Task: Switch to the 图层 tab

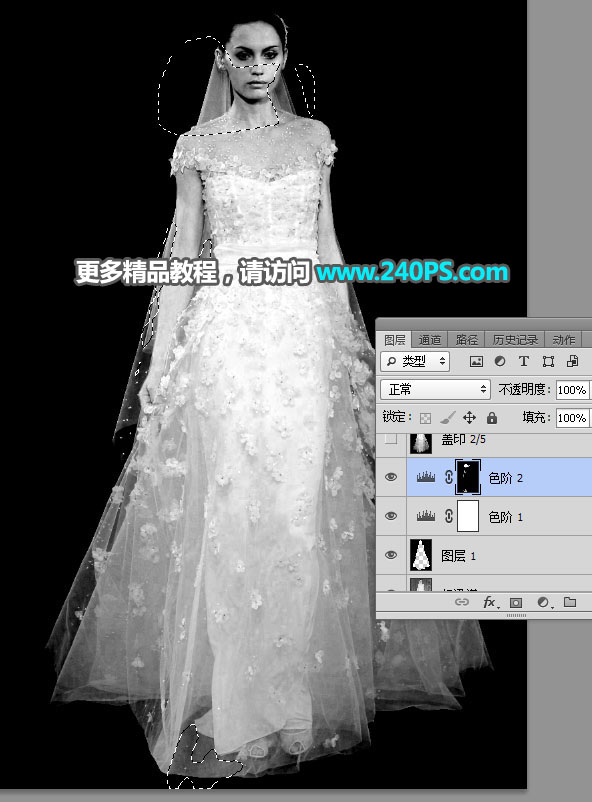Action: [394, 340]
